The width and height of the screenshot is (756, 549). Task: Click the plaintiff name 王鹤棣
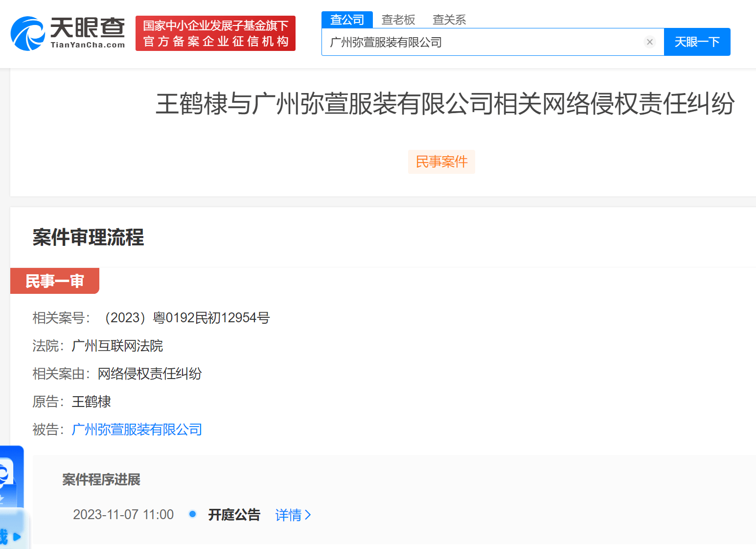92,402
